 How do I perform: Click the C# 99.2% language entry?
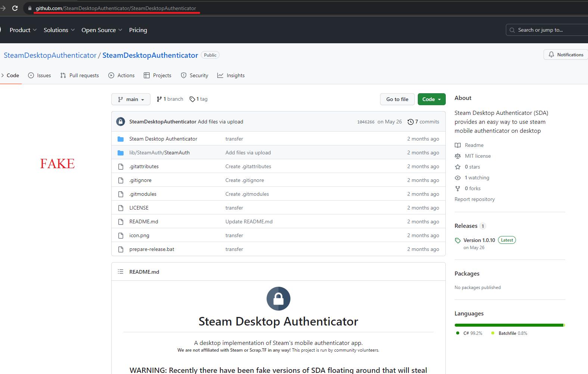(470, 333)
